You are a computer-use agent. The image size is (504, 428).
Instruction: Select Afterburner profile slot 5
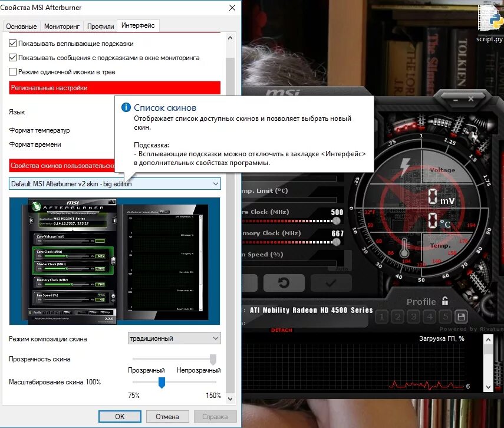pos(446,317)
